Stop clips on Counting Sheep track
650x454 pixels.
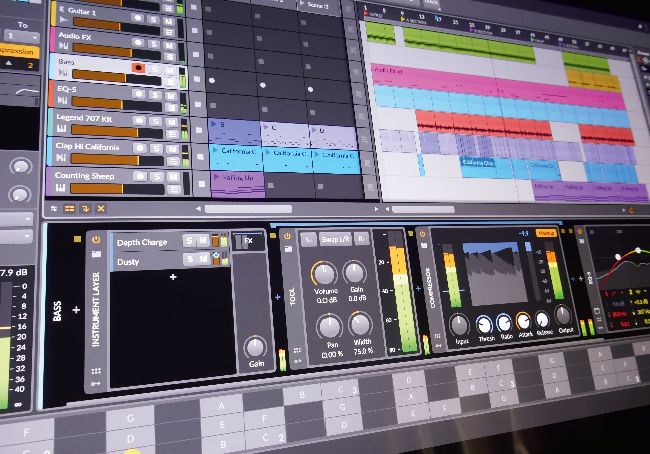pyautogui.click(x=201, y=184)
